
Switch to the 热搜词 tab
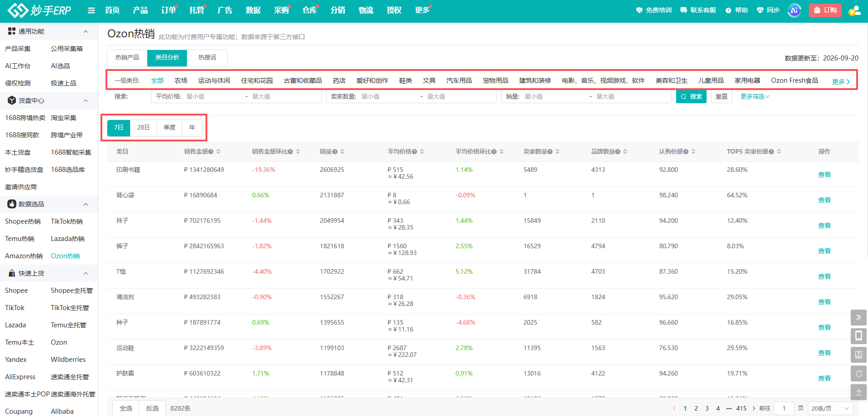(207, 58)
